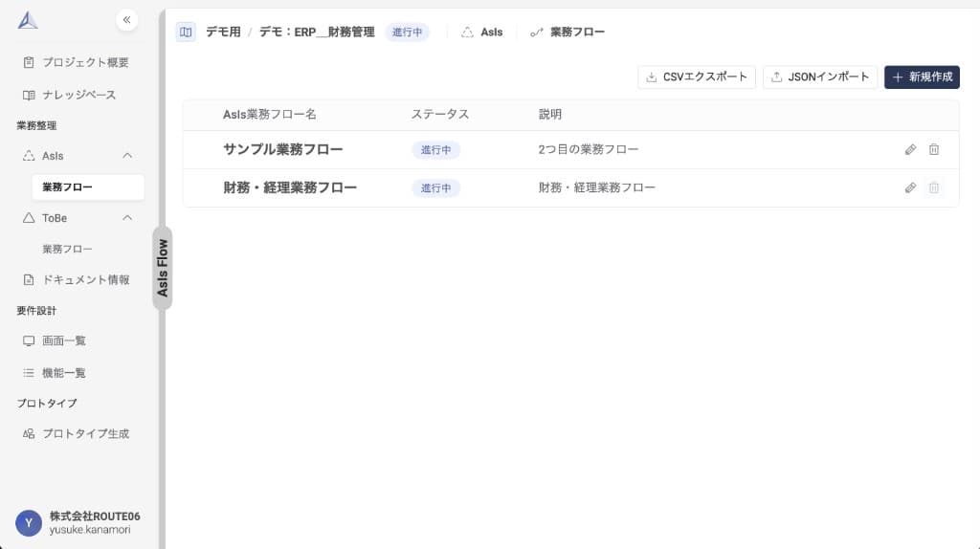The width and height of the screenshot is (980, 549).
Task: Click the vertical AsIs Flow tab handle
Action: click(163, 268)
